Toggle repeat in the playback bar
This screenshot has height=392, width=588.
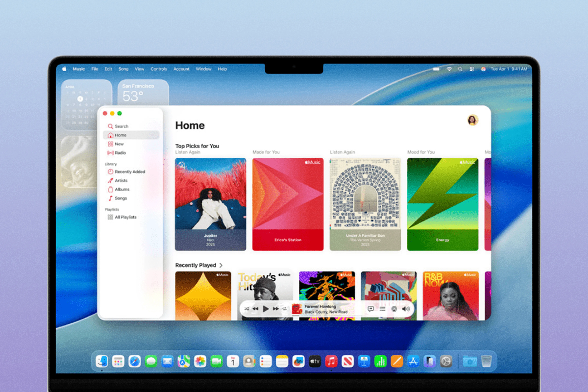coord(285,309)
